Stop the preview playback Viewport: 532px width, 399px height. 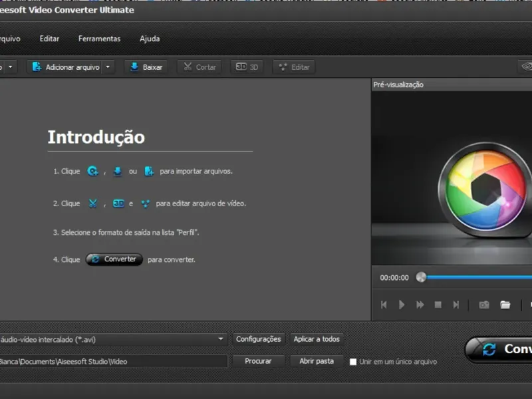pos(438,305)
